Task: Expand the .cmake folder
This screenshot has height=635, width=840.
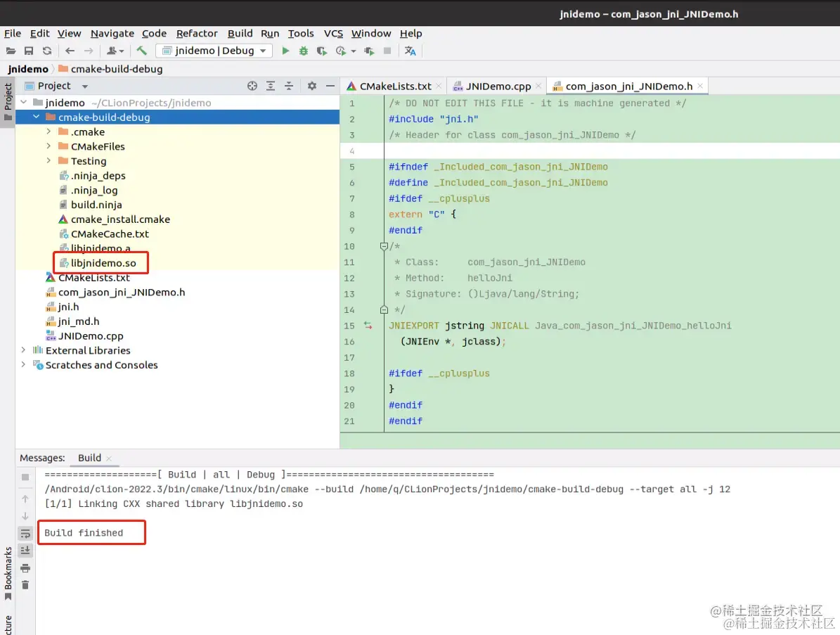Action: 49,132
